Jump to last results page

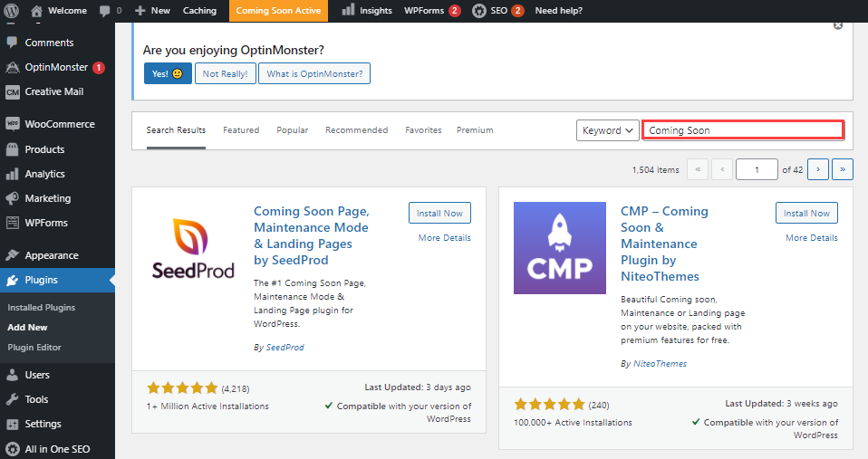(x=843, y=170)
